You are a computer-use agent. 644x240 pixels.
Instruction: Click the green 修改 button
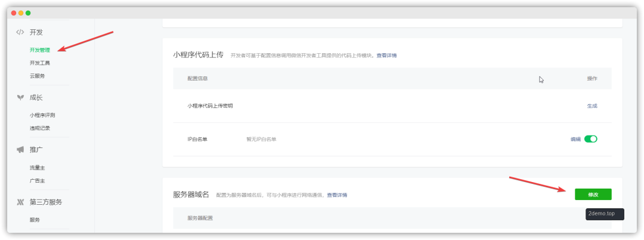click(593, 195)
